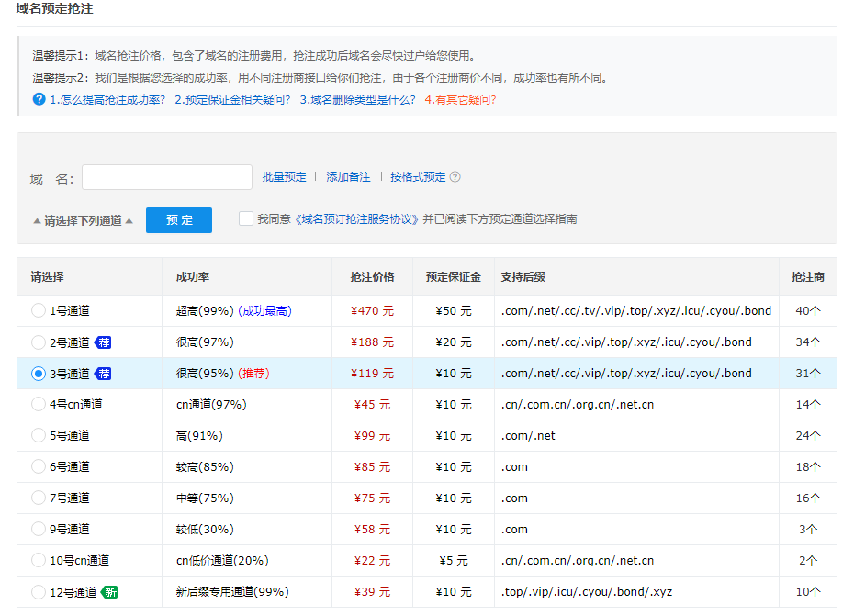The image size is (854, 616).
Task: Open the 添加备注 link
Action: click(348, 176)
